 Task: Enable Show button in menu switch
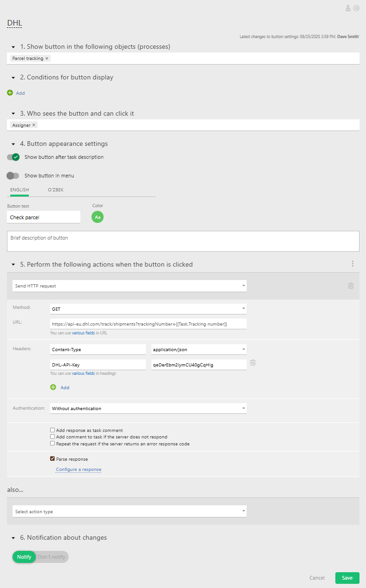click(13, 176)
